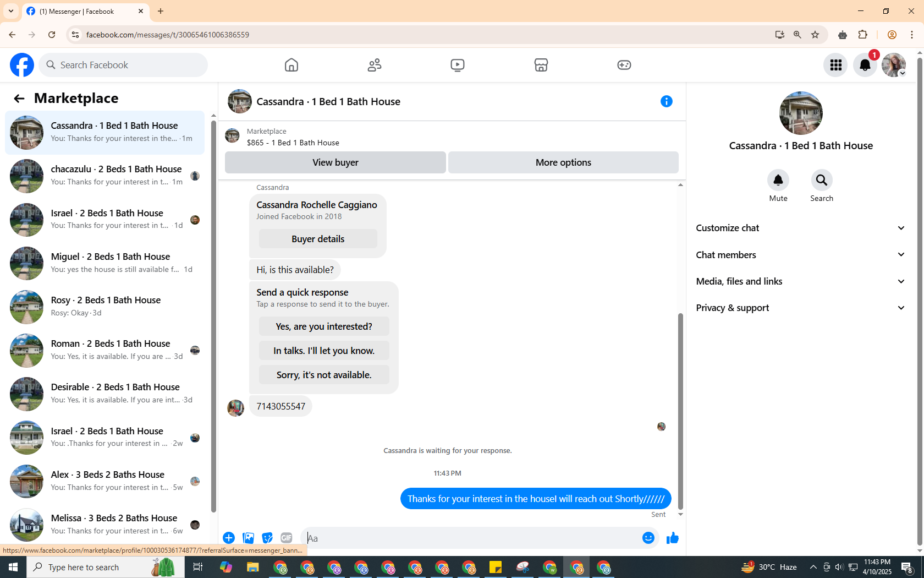Open Chrome three-dot menu
This screenshot has height=578, width=924.
[912, 35]
